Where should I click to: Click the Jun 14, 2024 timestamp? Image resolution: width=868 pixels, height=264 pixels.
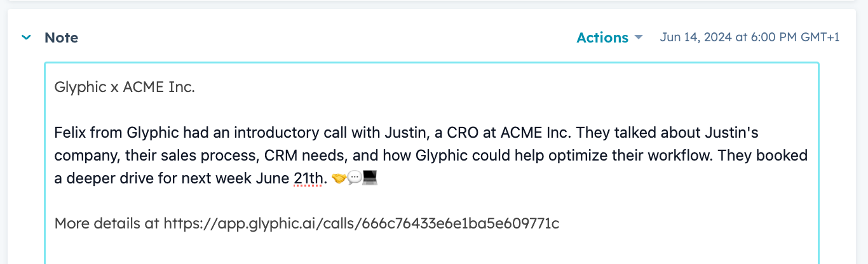tap(750, 37)
